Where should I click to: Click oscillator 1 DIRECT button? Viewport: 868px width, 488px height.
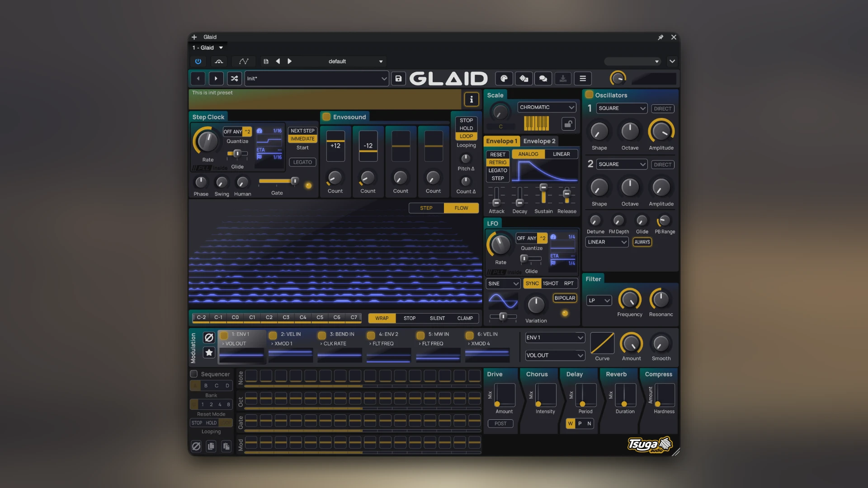662,109
